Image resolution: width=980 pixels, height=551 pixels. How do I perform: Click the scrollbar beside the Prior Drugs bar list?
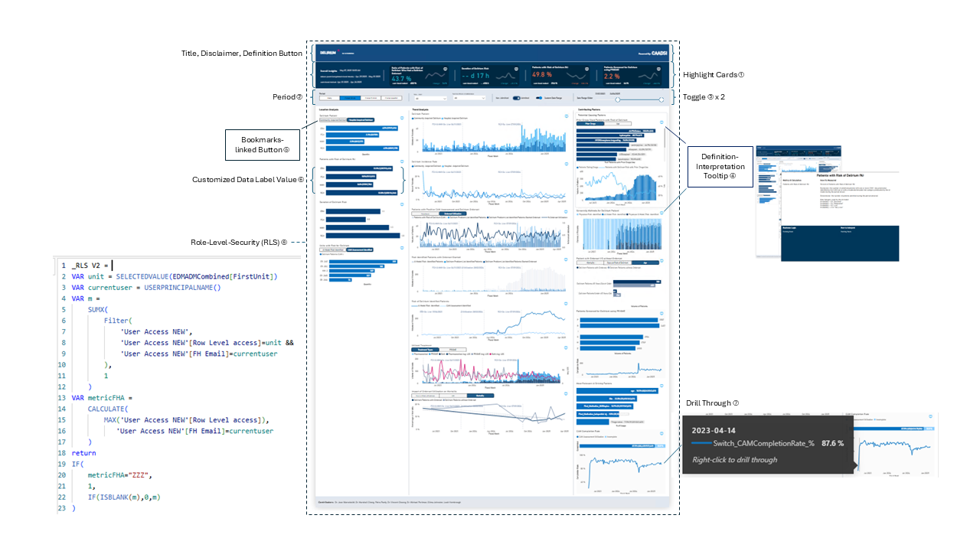(x=665, y=137)
